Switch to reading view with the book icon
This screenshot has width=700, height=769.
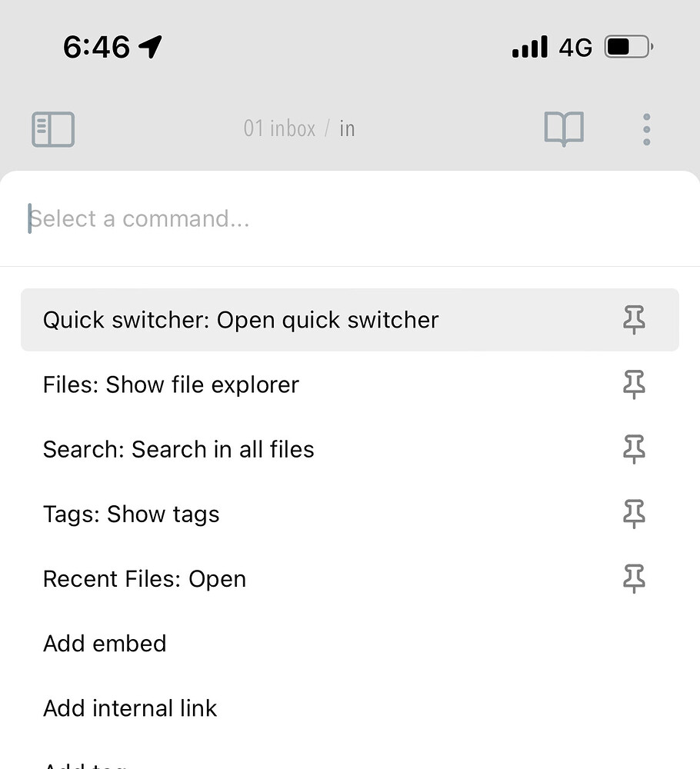click(x=564, y=129)
